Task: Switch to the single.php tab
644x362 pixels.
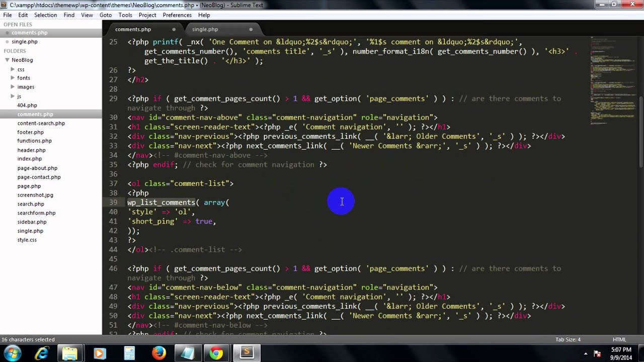Action: 205,29
